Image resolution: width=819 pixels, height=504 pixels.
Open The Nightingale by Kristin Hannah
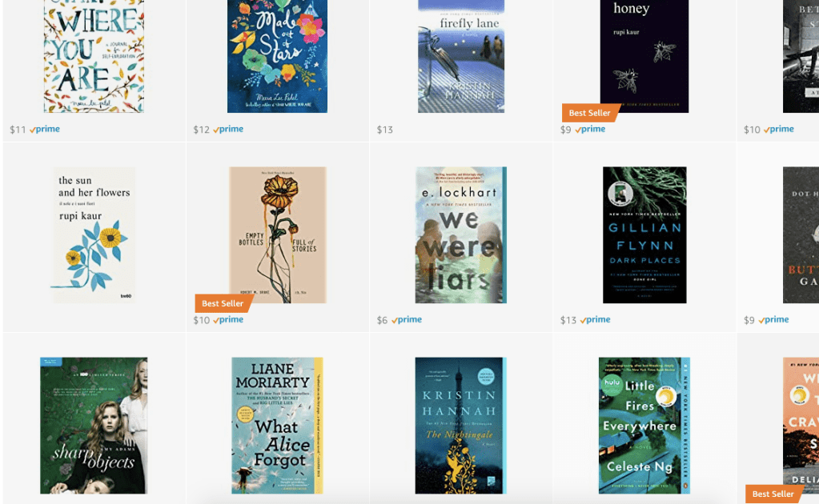click(460, 426)
